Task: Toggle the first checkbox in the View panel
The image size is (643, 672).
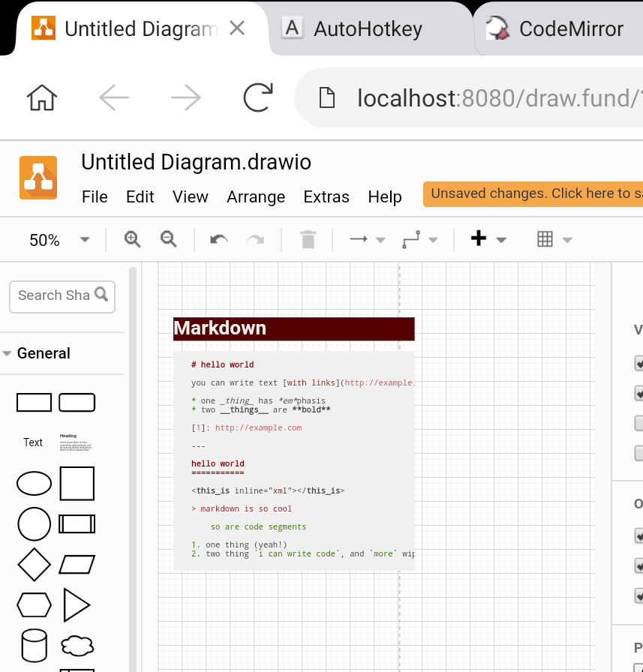Action: coord(638,363)
